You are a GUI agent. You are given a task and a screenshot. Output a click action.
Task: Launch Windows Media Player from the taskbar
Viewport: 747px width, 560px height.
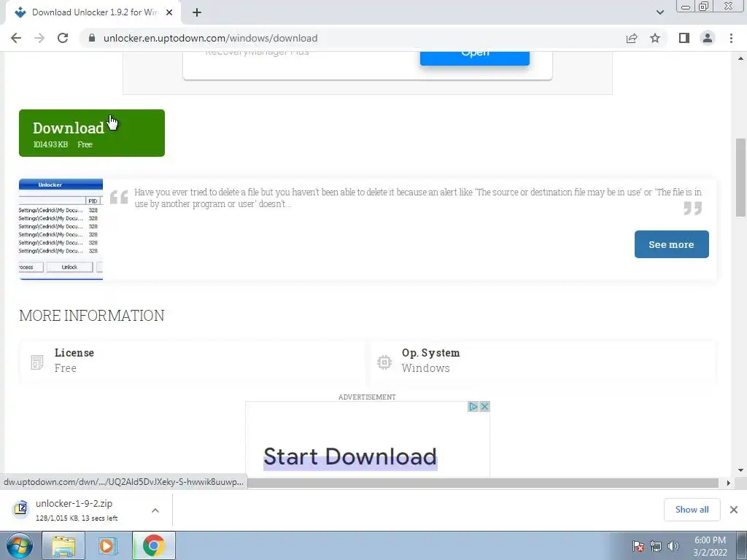coord(108,545)
